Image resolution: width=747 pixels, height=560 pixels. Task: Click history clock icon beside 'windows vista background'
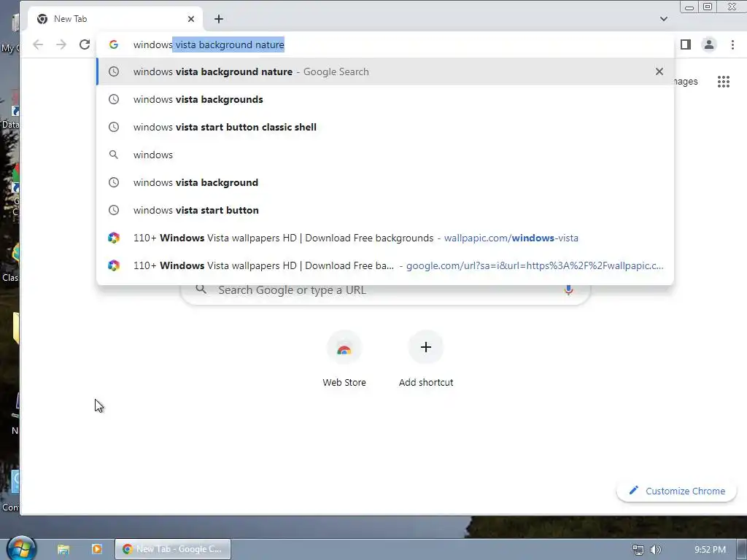[x=113, y=182]
